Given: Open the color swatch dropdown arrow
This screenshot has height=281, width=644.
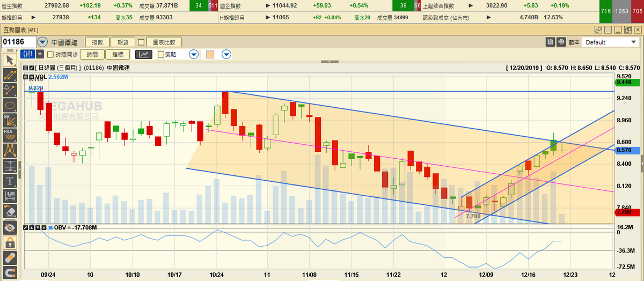Looking at the screenshot, I should coord(226,54).
